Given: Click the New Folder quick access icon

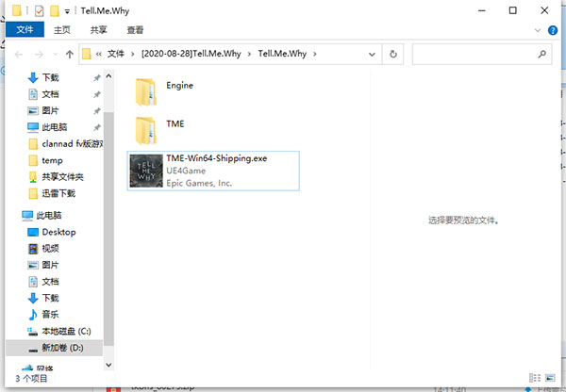Looking at the screenshot, I should 55,11.
